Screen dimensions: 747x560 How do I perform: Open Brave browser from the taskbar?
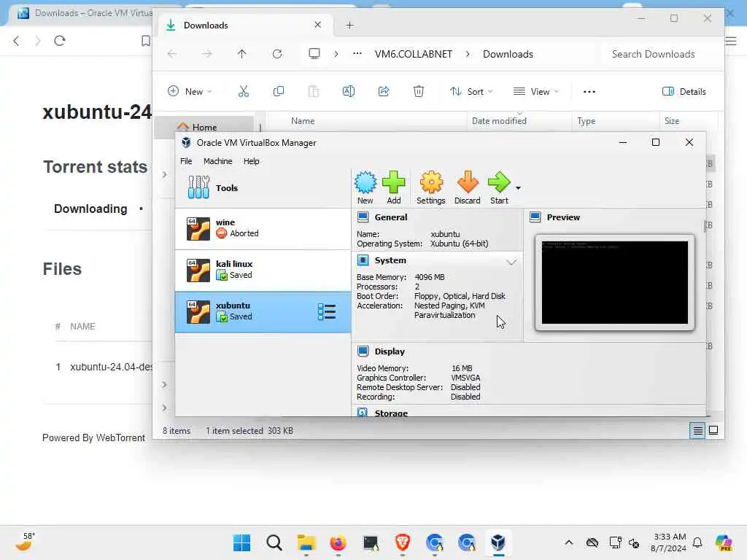[x=403, y=542]
